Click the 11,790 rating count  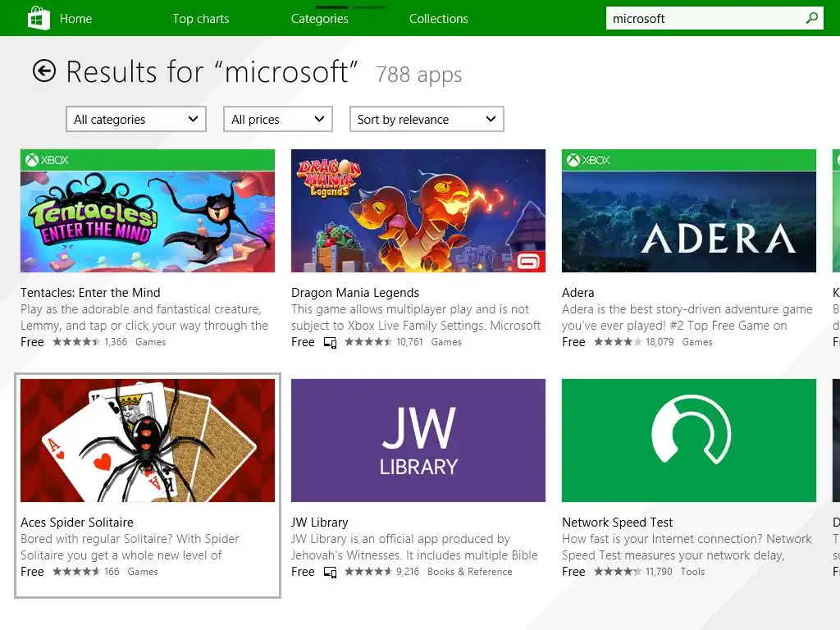click(x=659, y=572)
